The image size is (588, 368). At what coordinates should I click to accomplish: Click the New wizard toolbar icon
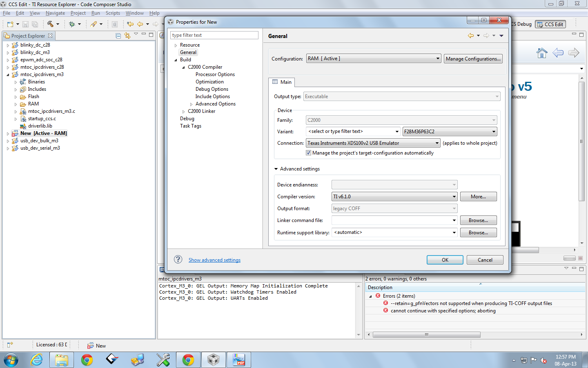(x=10, y=24)
